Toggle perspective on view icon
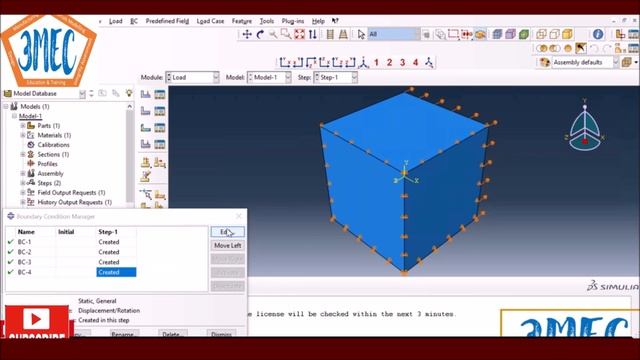Screen dimensions: 640x360 343,34
